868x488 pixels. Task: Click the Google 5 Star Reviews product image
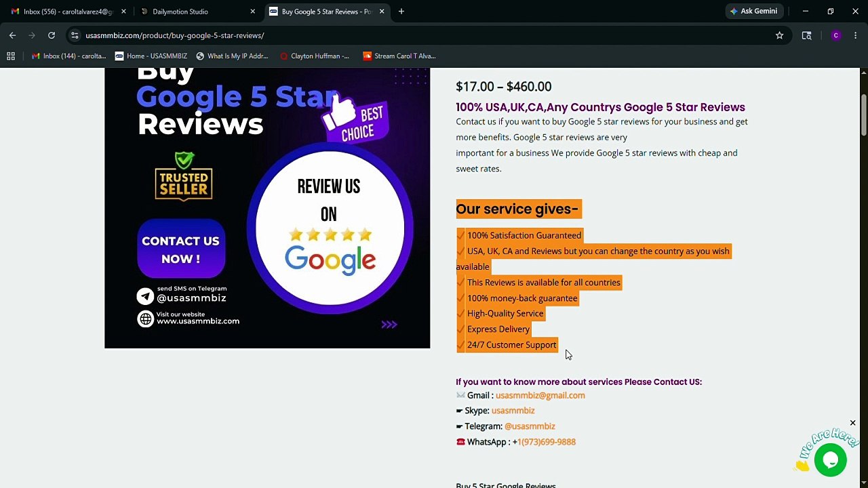tap(267, 208)
